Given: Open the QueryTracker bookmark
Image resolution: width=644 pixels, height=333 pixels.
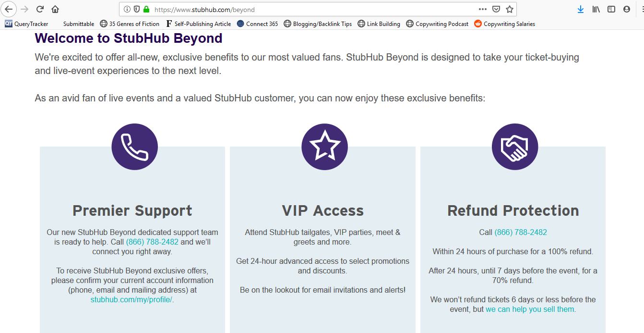Looking at the screenshot, I should 27,24.
